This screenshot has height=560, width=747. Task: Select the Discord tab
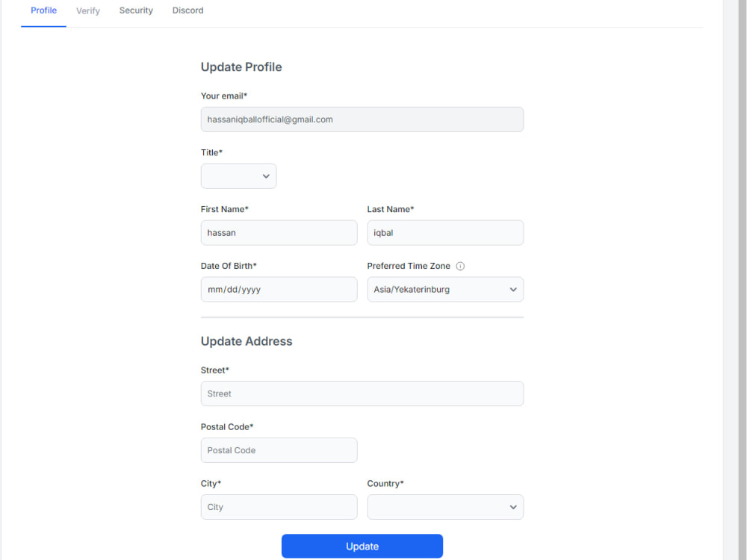click(x=187, y=10)
